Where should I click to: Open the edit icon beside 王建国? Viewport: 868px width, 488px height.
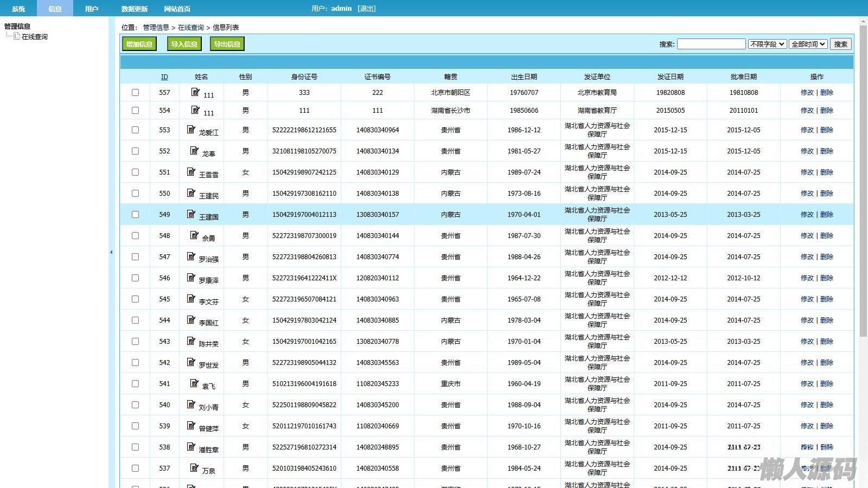pos(191,214)
